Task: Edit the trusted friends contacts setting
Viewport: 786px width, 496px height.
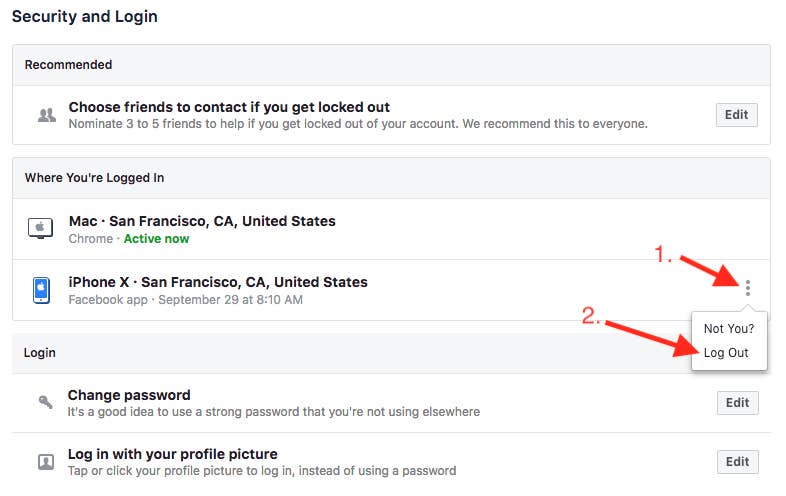Action: (736, 115)
